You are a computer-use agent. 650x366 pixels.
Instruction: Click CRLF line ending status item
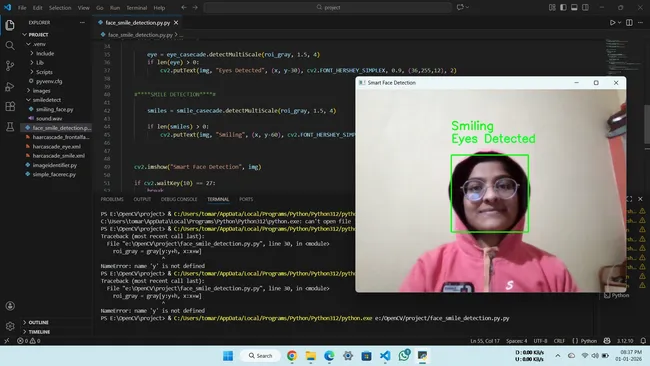[559, 341]
